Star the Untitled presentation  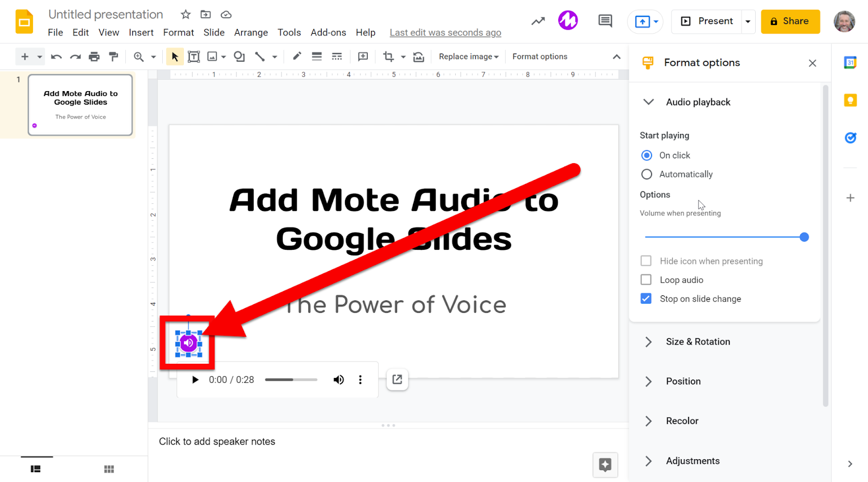click(186, 15)
